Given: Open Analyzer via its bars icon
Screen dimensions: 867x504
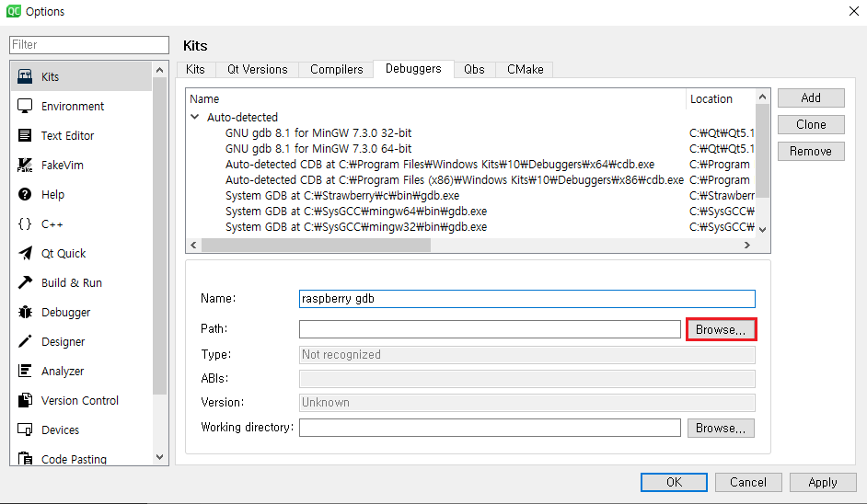Looking at the screenshot, I should (25, 371).
